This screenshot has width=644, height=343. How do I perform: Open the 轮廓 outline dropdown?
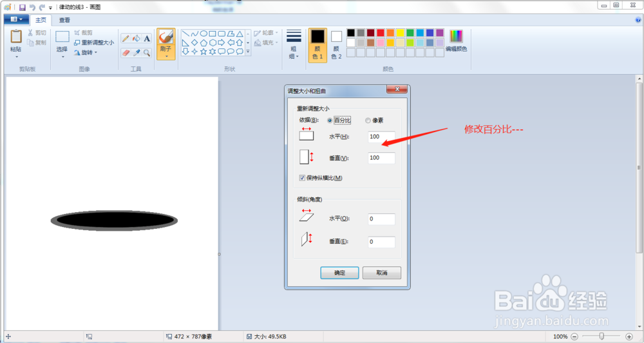(266, 32)
